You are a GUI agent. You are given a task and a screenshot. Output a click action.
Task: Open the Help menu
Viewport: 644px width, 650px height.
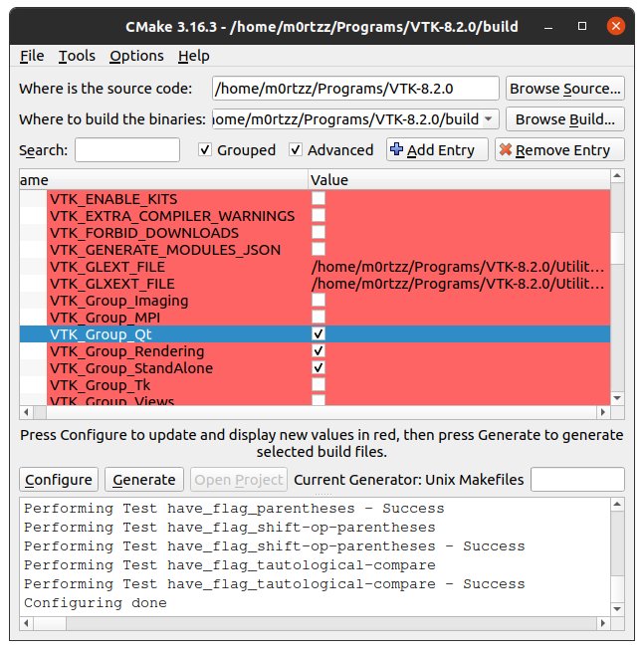point(193,56)
